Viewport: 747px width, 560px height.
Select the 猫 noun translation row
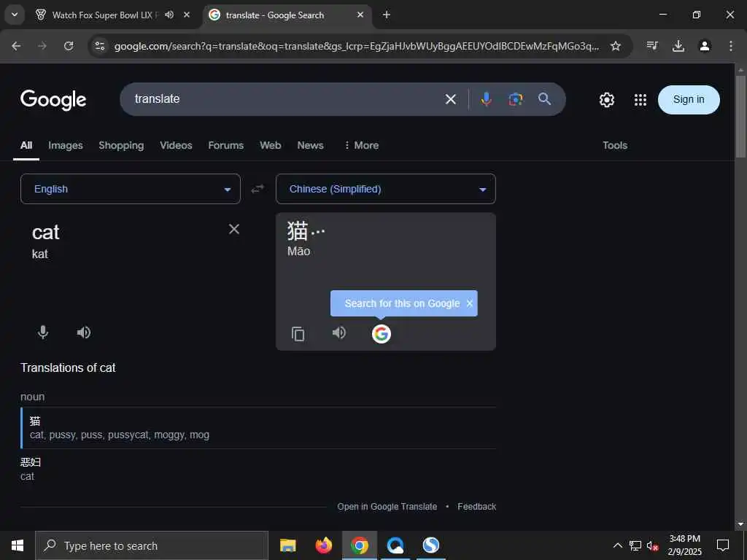[x=258, y=427]
